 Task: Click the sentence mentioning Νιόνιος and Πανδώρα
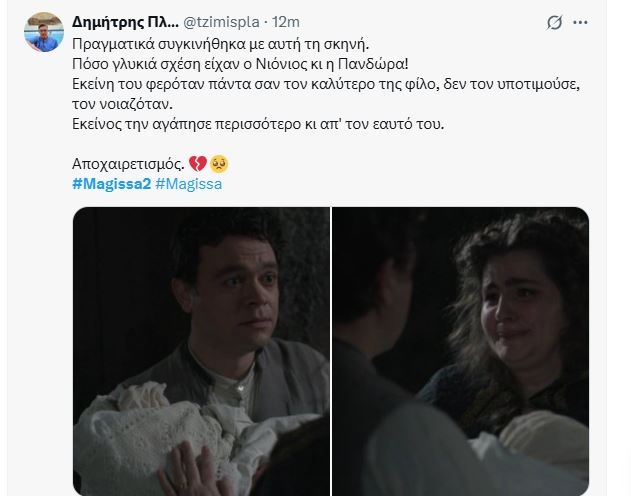click(240, 64)
